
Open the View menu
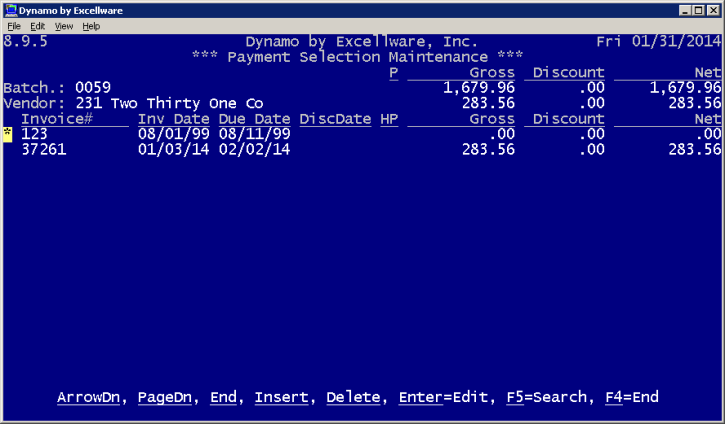pyautogui.click(x=64, y=26)
